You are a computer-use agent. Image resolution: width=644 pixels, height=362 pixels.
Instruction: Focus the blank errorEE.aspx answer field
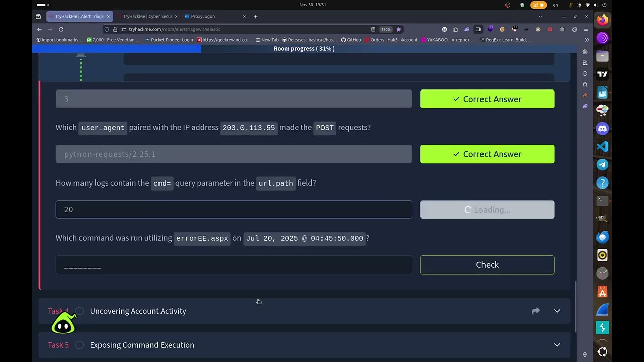[233, 265]
